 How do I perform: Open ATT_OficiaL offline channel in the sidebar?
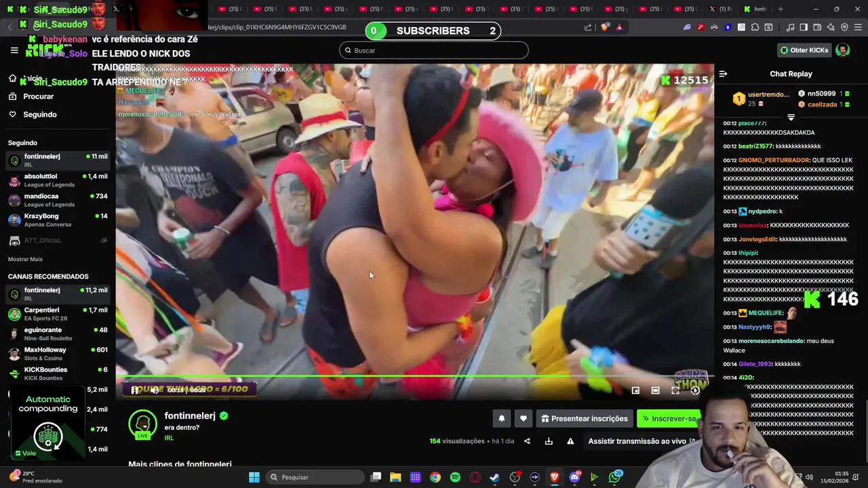[x=57, y=241]
